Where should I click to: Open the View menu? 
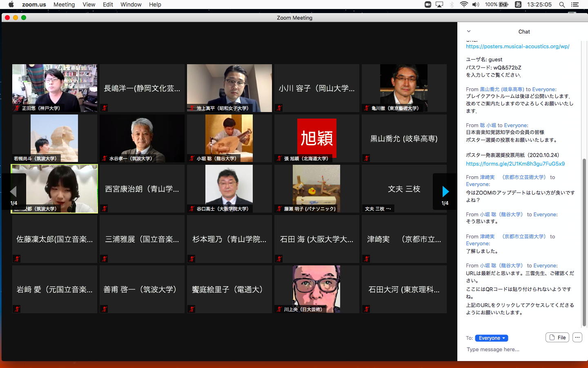pos(89,4)
